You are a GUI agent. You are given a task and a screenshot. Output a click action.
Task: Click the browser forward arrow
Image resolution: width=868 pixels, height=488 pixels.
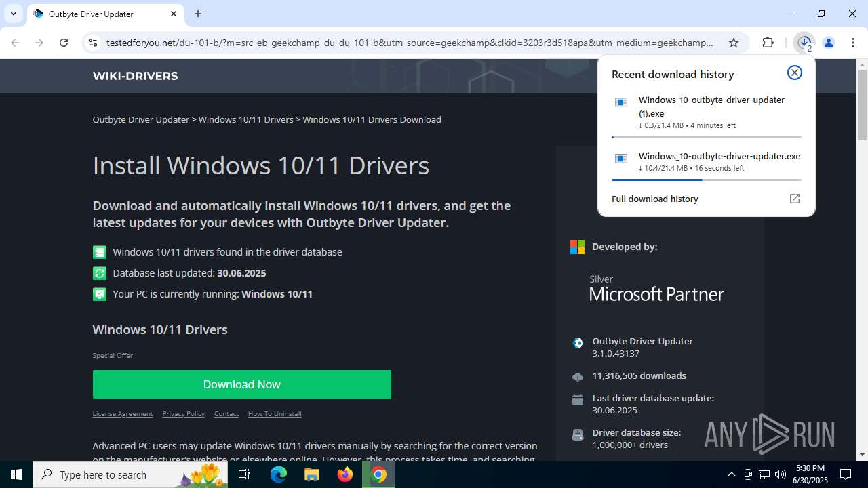pyautogui.click(x=39, y=43)
